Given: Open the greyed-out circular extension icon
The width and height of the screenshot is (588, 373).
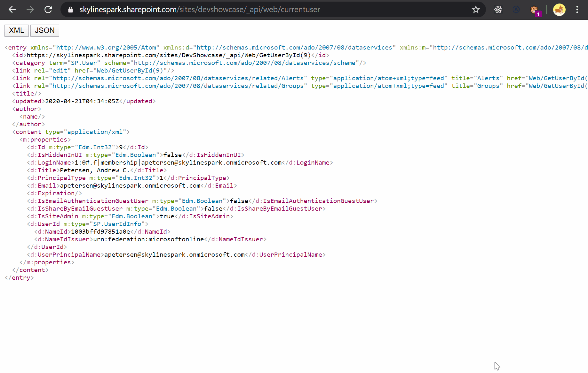Looking at the screenshot, I should coord(516,10).
